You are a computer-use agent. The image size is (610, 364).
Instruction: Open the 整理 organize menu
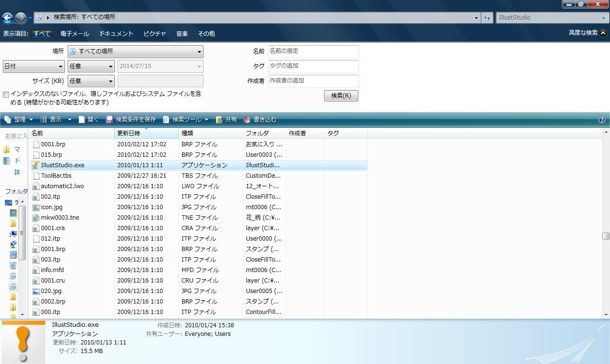tap(19, 120)
